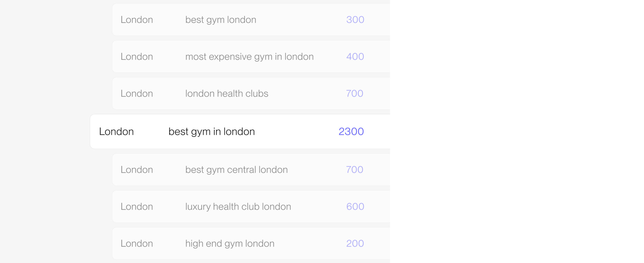Click London location in london health clubs row
644x263 pixels.
click(137, 93)
